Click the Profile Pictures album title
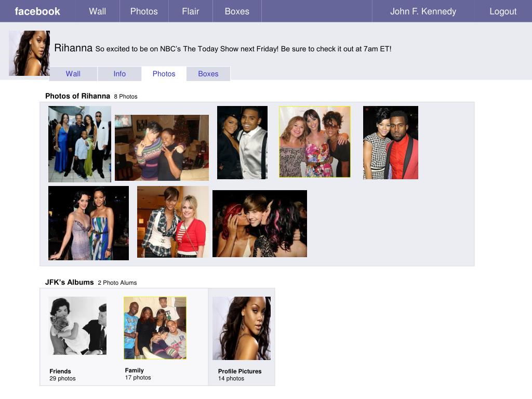Image resolution: width=532 pixels, height=399 pixels. point(240,371)
